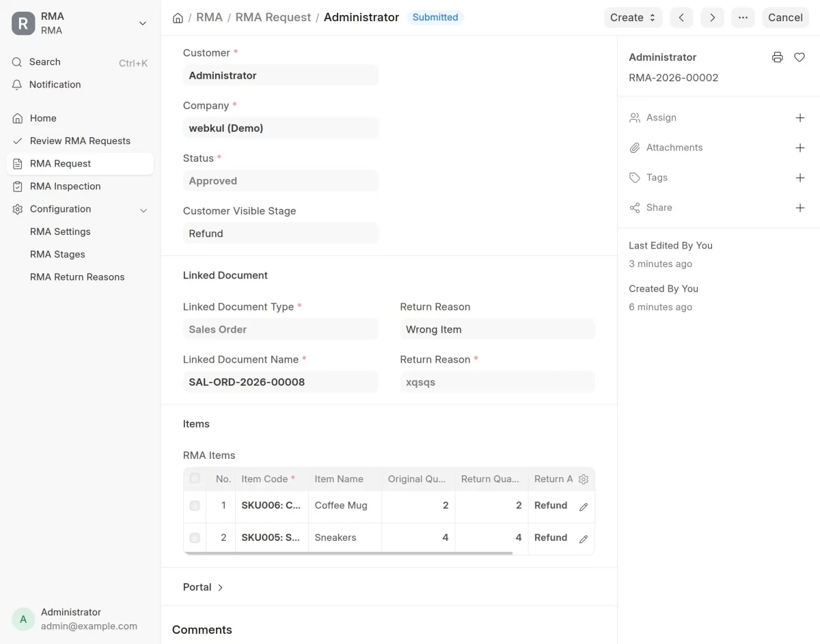Click the Coffee Mug item name cell

(x=344, y=505)
